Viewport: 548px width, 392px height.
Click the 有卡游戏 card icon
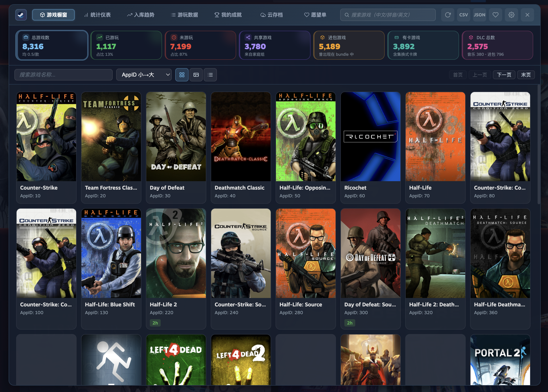(397, 37)
